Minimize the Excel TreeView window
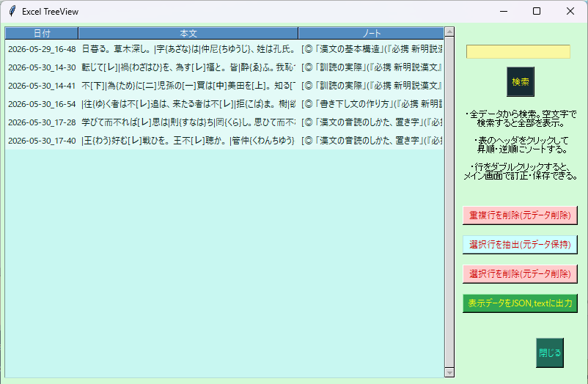This screenshot has width=588, height=384. 504,11
